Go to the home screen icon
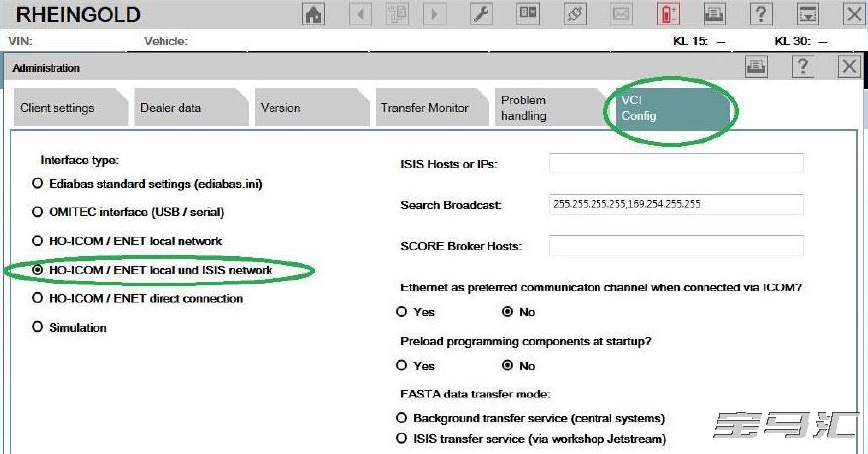868x454 pixels. [x=314, y=13]
